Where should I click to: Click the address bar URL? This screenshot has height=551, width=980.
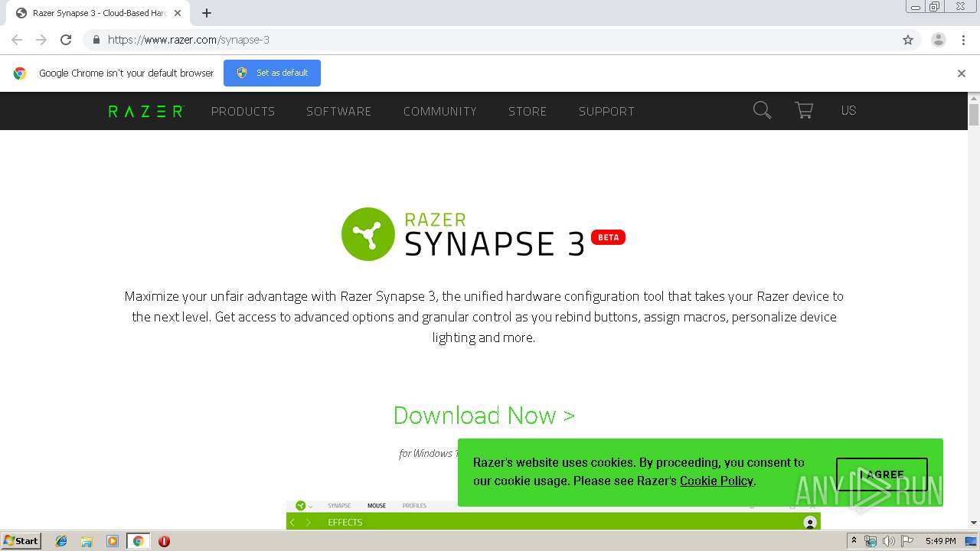pos(188,40)
